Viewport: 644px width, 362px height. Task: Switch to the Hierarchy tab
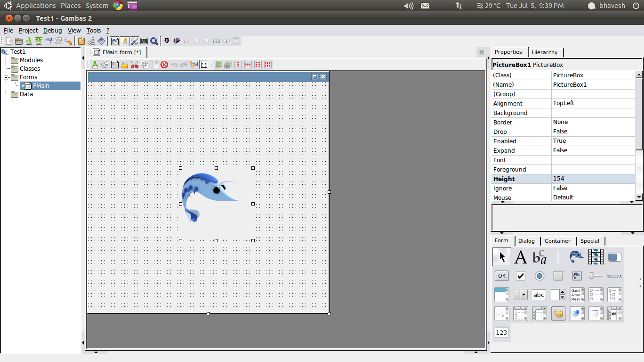(545, 52)
